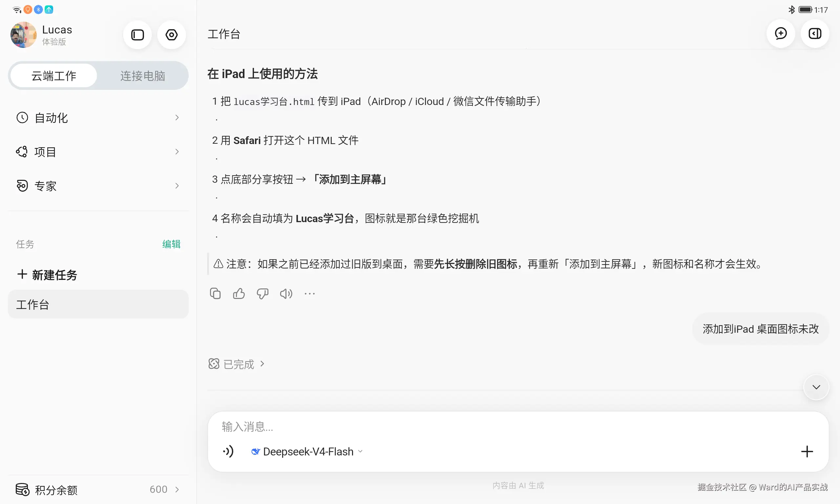Screen dimensions: 840x504
Task: Focus the 输入消息 message input
Action: coord(518,427)
